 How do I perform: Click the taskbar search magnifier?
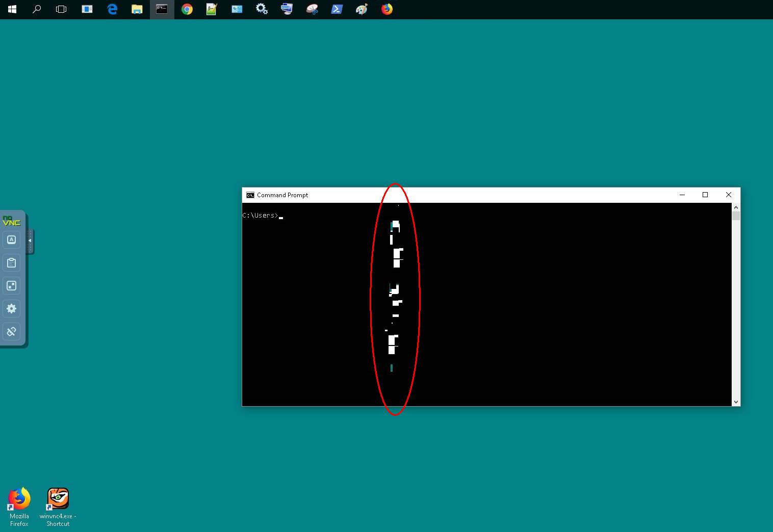pyautogui.click(x=37, y=9)
